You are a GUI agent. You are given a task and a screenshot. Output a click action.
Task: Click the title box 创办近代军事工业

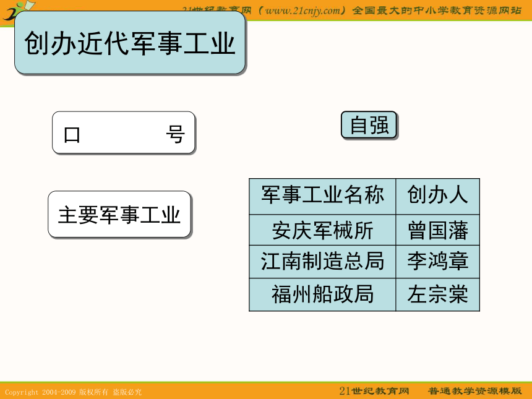click(130, 43)
